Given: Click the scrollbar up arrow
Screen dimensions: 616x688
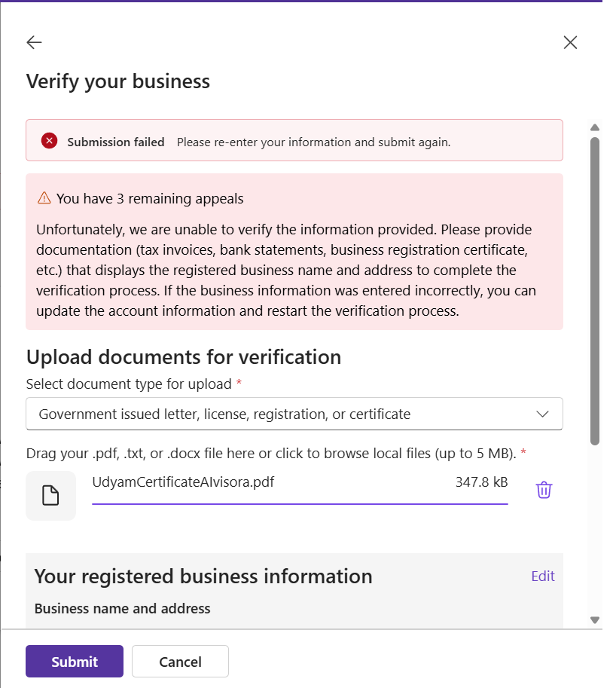Looking at the screenshot, I should pos(594,127).
